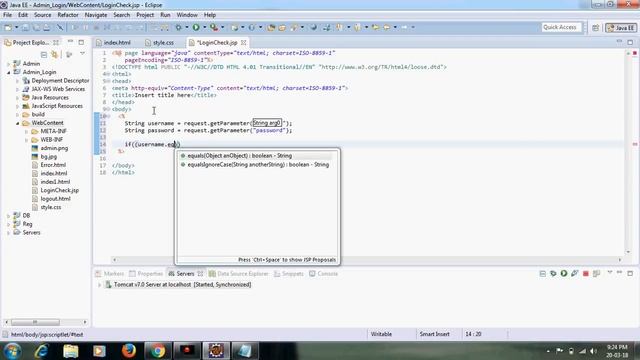Expand the WEB-INF folder
Screen dimensions: 640x360
click(x=27, y=140)
